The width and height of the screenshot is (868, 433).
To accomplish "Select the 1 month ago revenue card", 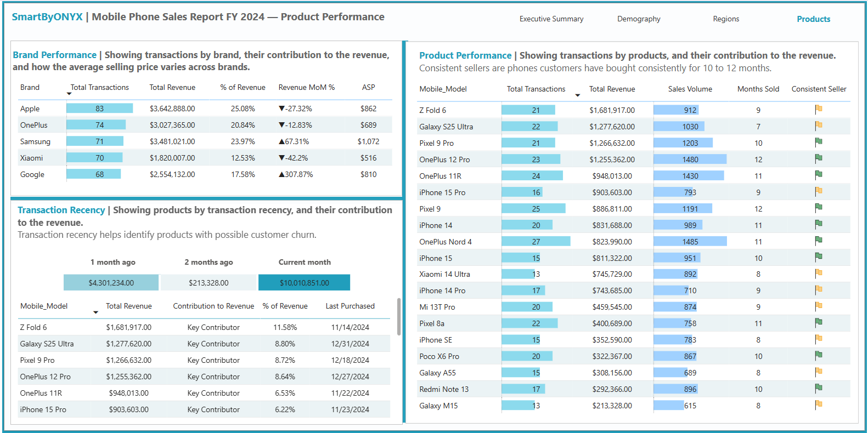I will coord(111,282).
